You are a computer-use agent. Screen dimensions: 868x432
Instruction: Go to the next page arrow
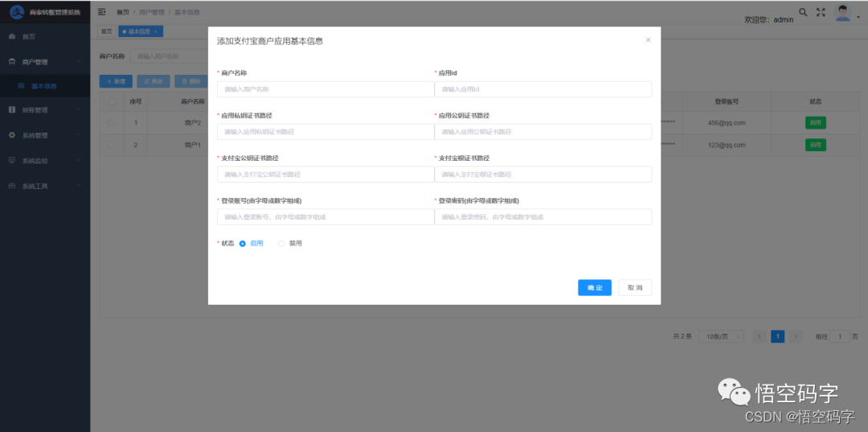tap(796, 336)
